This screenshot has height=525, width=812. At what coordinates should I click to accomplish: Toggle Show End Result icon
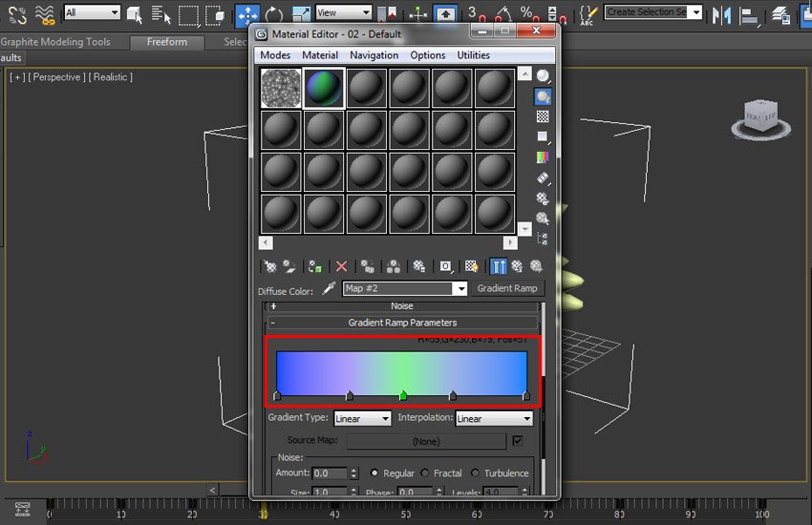[498, 267]
